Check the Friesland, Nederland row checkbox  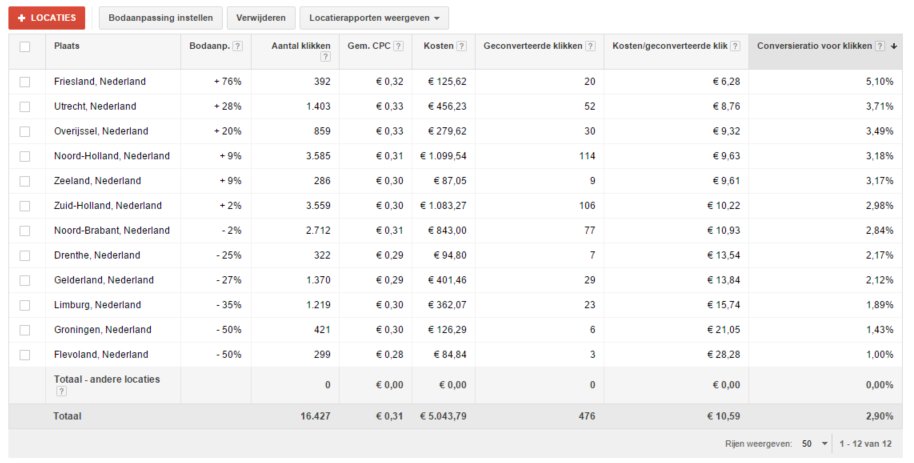tap(24, 82)
